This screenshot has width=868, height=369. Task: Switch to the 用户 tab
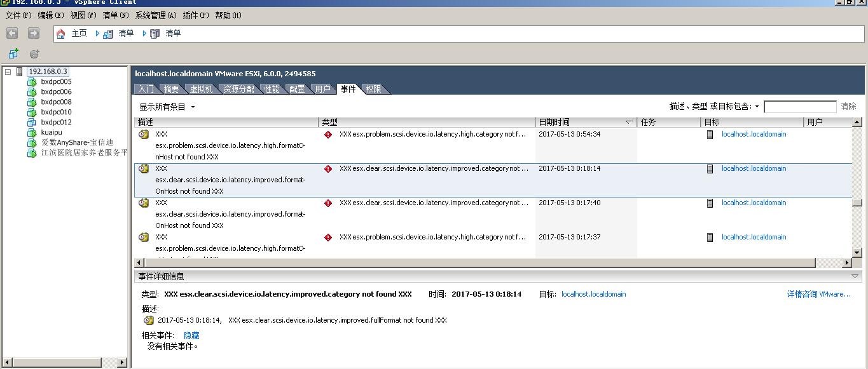[x=323, y=89]
